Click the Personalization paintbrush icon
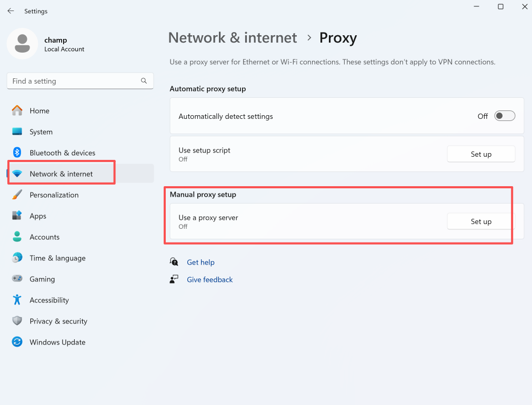The width and height of the screenshot is (532, 405). pyautogui.click(x=17, y=195)
